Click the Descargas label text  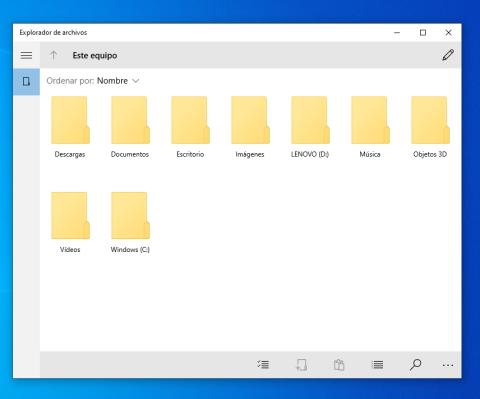tap(70, 154)
